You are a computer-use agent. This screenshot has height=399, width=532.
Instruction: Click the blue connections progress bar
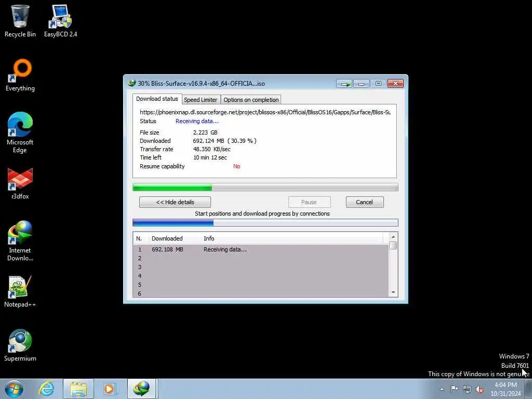coord(265,223)
